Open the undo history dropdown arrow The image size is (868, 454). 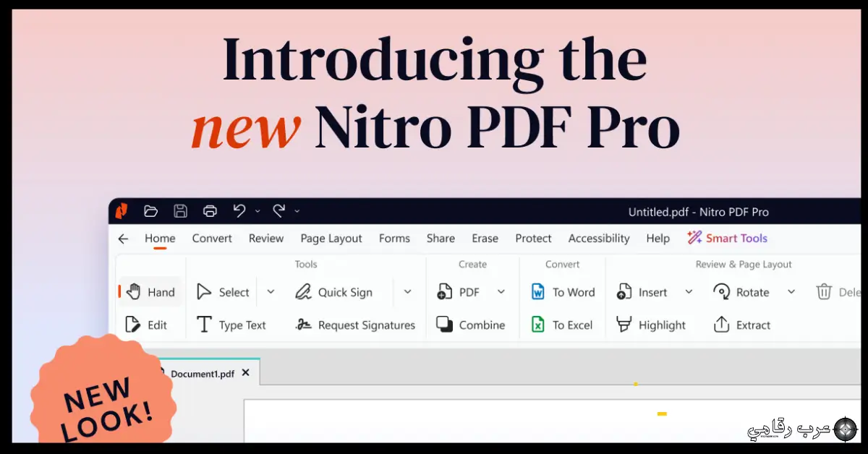[x=258, y=212]
